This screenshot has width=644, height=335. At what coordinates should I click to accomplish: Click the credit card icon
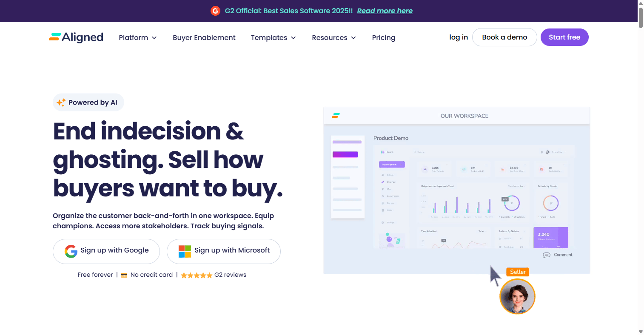pyautogui.click(x=124, y=275)
